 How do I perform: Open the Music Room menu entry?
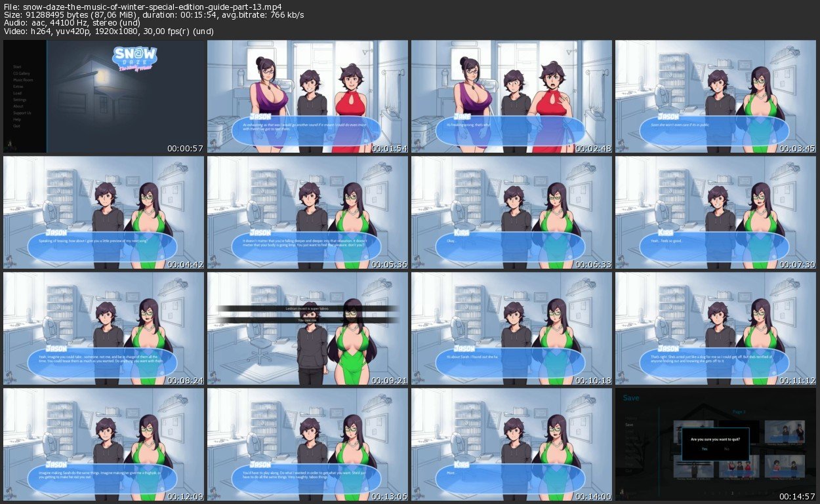coord(22,80)
